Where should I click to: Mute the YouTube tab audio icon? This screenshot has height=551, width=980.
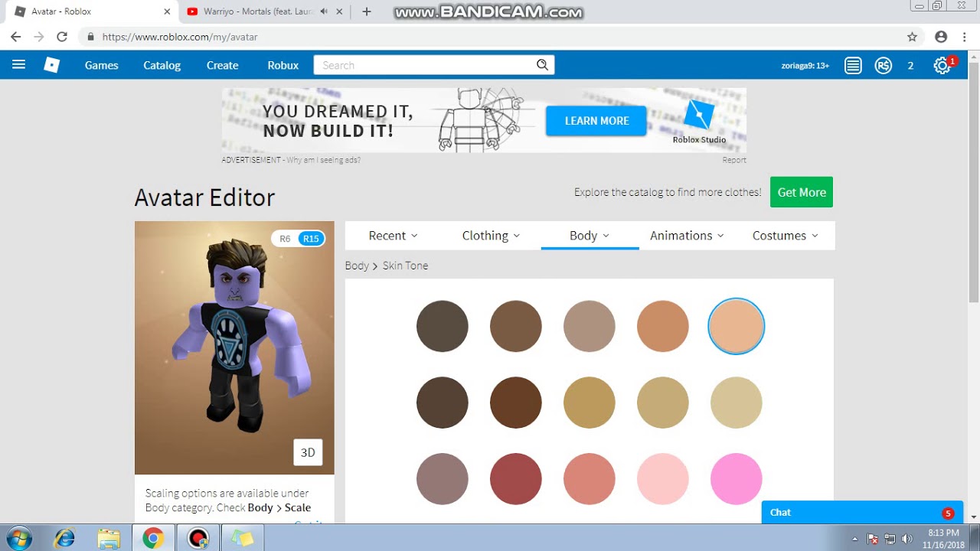(x=325, y=11)
